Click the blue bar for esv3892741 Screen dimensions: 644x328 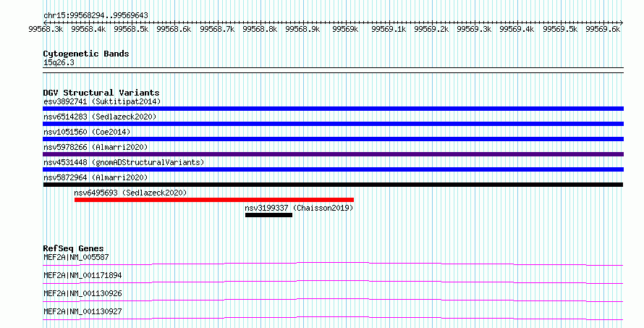[333, 109]
